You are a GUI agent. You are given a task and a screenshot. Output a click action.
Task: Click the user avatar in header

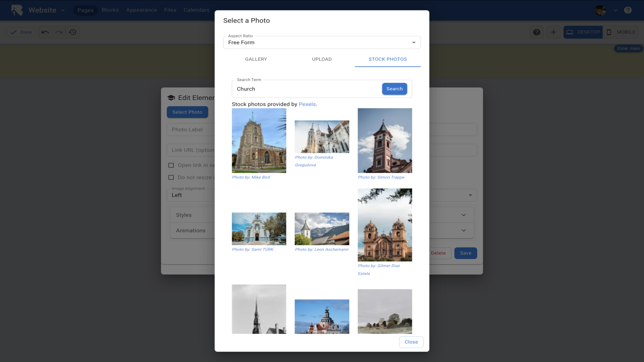pos(600,10)
